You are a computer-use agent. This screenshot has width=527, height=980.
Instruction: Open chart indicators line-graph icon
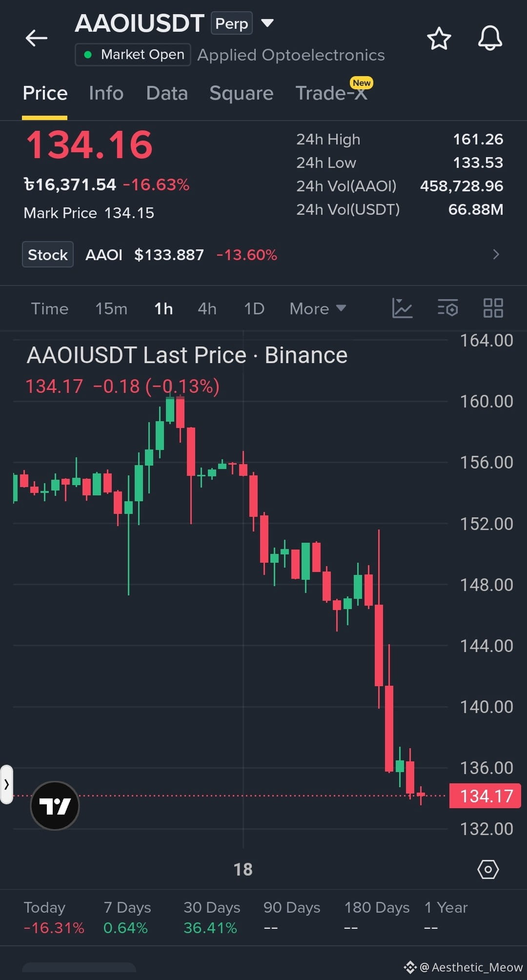[402, 308]
